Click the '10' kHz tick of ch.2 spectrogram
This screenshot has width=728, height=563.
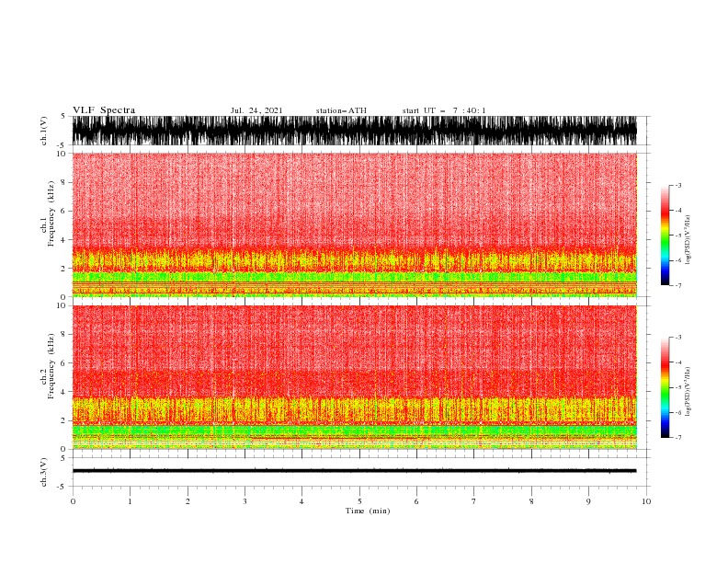point(62,306)
